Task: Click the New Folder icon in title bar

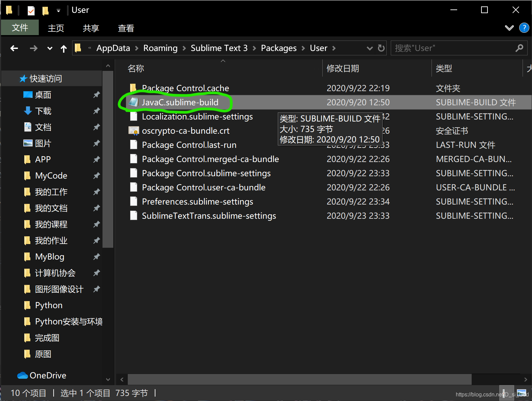Action: coord(45,10)
